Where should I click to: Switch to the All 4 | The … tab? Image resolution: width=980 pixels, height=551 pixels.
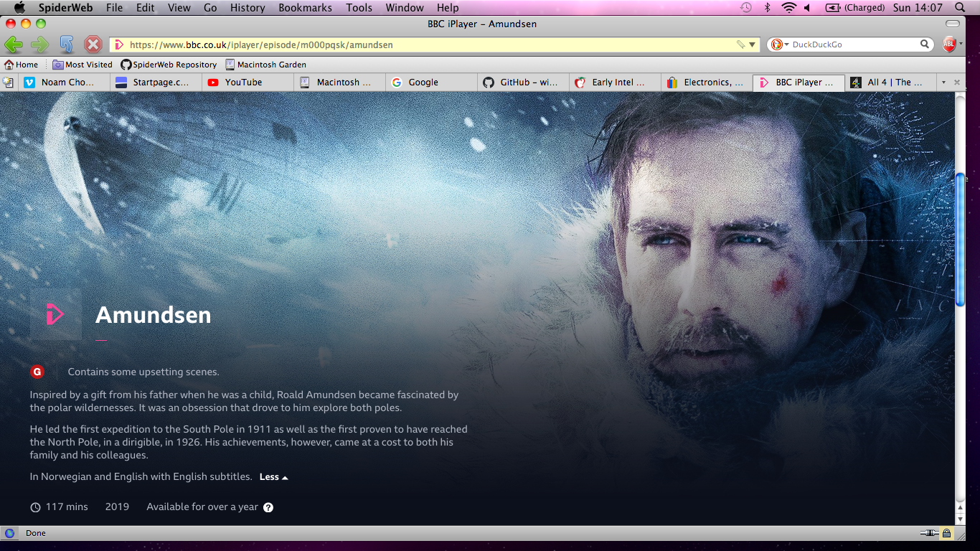pyautogui.click(x=890, y=83)
